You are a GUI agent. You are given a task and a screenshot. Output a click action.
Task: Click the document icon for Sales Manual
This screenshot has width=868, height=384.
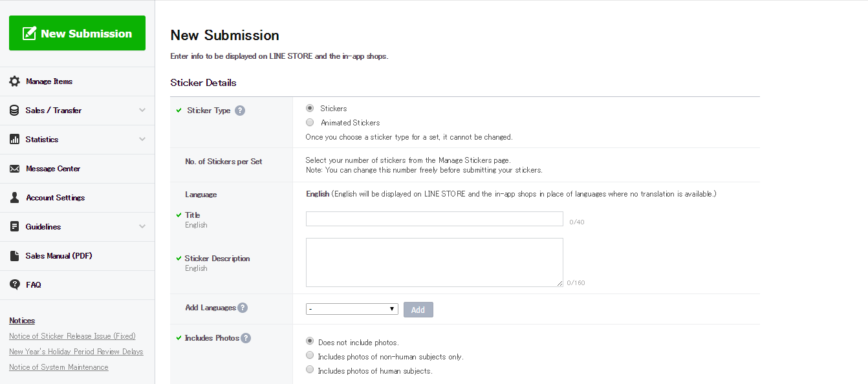[14, 256]
